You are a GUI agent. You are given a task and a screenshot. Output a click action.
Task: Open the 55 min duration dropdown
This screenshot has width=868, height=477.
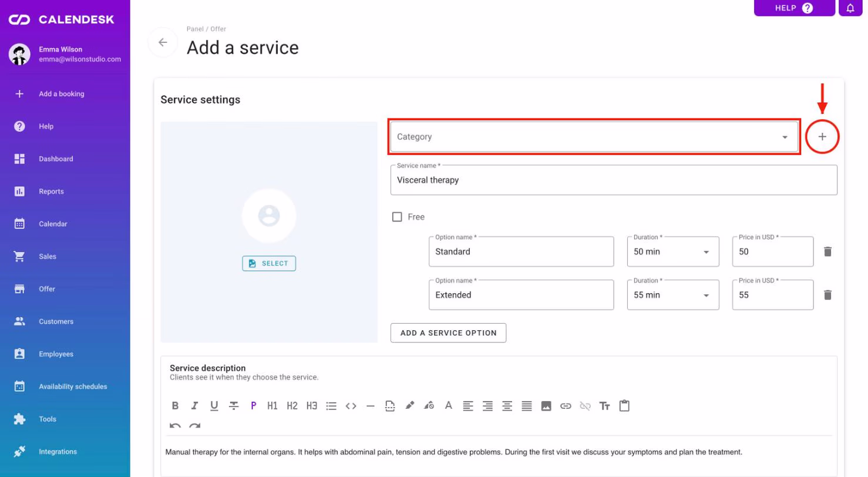673,295
